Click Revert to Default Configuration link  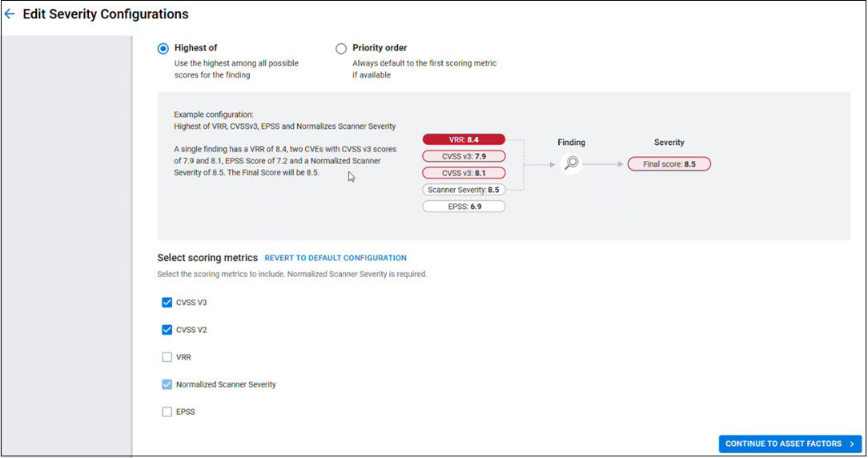click(336, 258)
